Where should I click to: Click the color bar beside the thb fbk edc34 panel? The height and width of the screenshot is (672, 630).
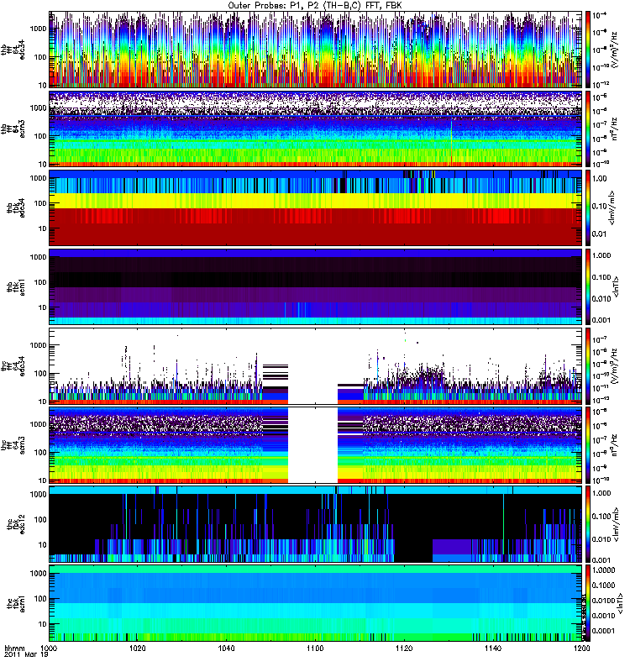click(589, 207)
